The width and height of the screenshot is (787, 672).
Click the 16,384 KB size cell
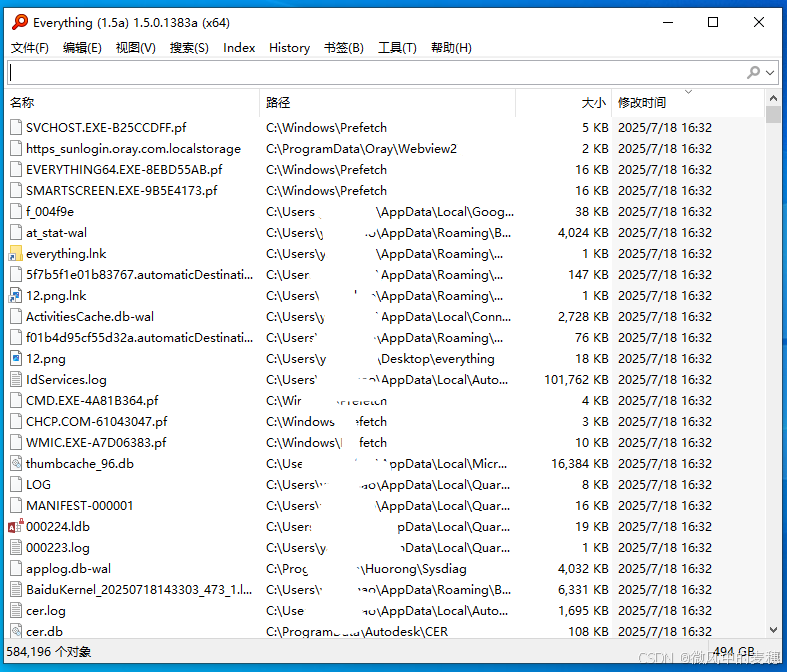tap(580, 464)
